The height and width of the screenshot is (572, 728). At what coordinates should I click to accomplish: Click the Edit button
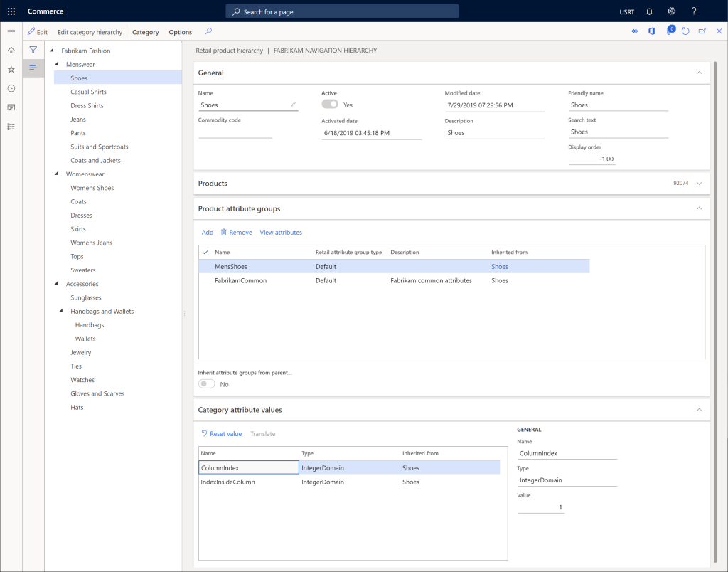(38, 31)
